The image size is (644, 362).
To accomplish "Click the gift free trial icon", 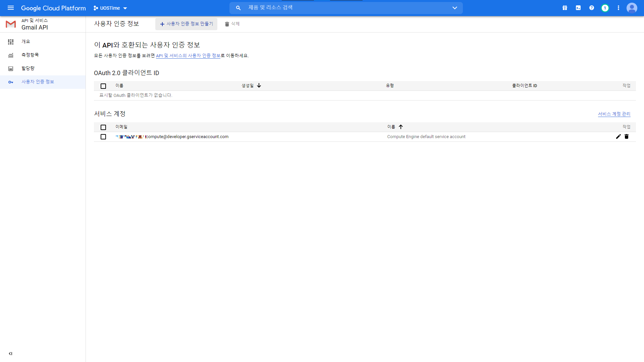I will tap(565, 8).
